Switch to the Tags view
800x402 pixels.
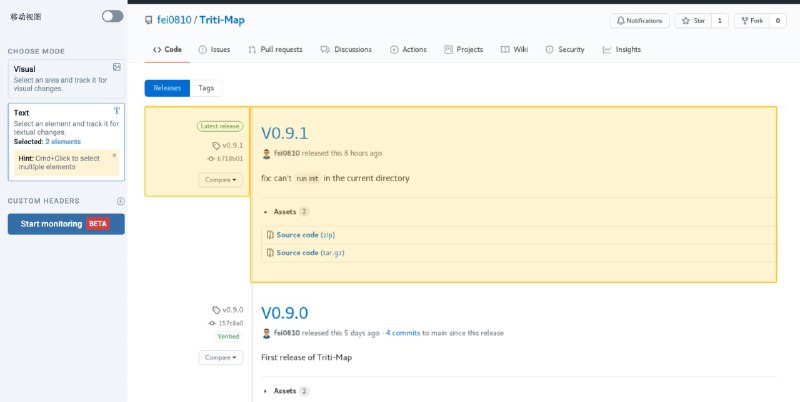point(206,88)
